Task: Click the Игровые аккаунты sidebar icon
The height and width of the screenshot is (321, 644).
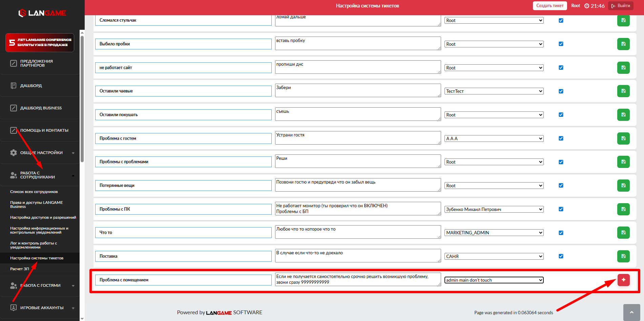Action: (14, 308)
